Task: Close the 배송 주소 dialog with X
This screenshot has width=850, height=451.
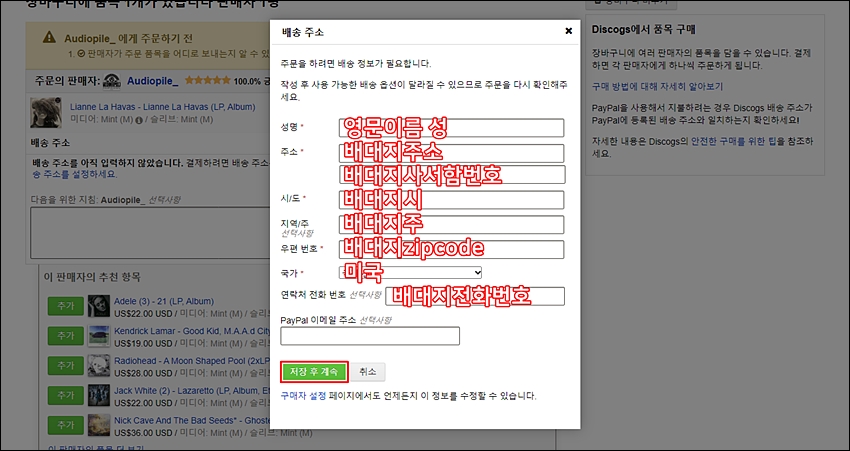Action: [568, 31]
